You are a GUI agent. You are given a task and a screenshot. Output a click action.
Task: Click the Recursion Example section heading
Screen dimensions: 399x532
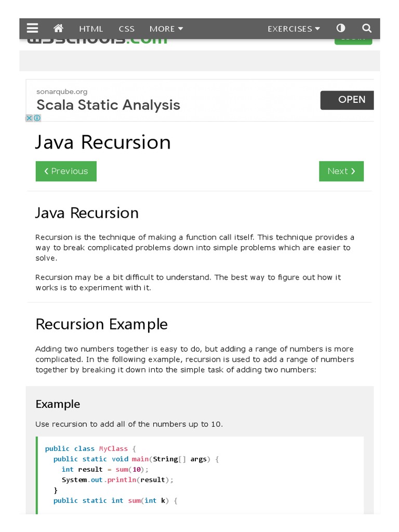(x=101, y=324)
